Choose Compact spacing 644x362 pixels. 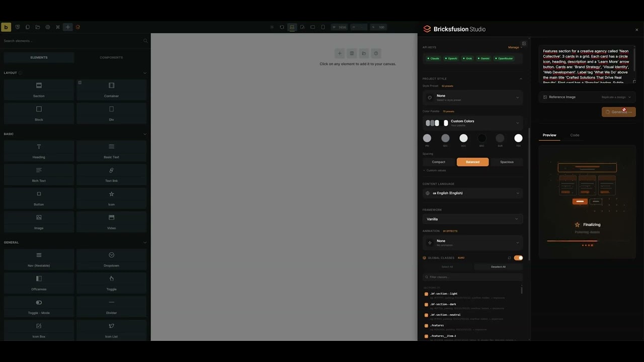point(439,162)
